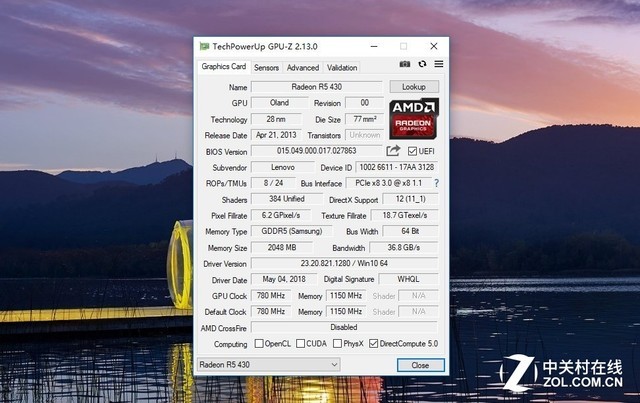Viewport: 640px width, 403px height.
Task: Open the Validation tab
Action: click(342, 67)
